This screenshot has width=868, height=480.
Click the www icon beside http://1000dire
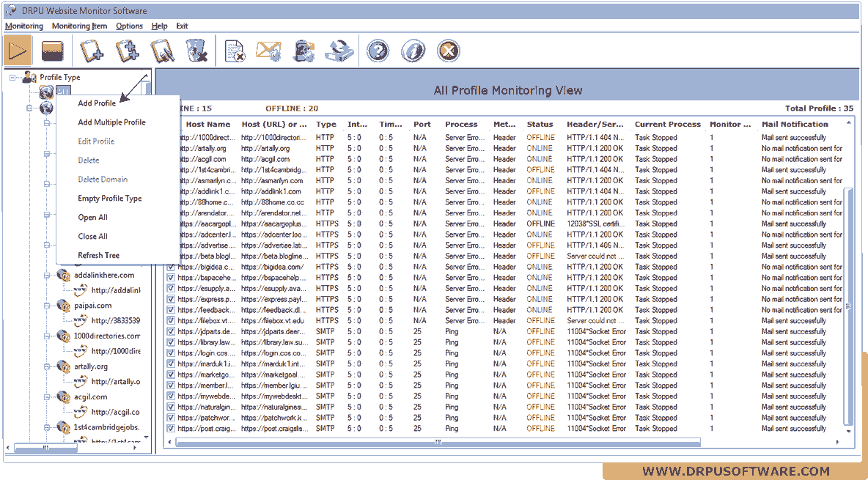pyautogui.click(x=81, y=350)
